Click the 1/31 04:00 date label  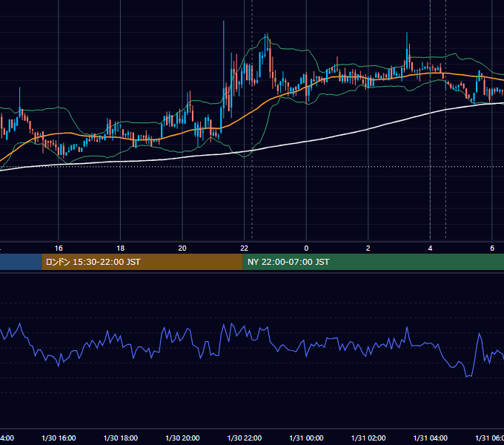tap(430, 438)
